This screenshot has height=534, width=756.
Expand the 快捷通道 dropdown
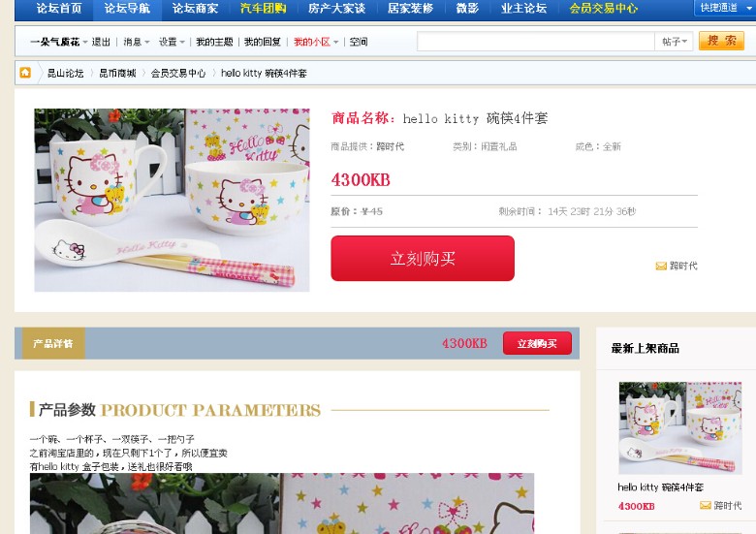pos(725,8)
